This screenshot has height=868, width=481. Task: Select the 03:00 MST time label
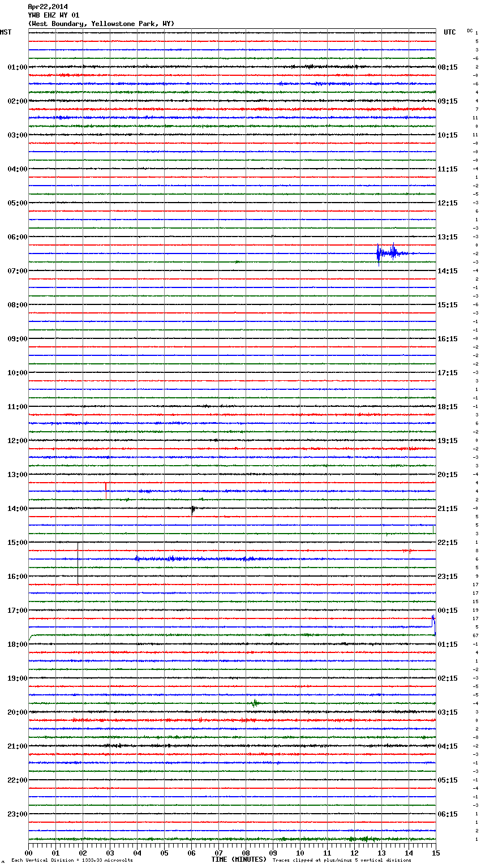(x=17, y=135)
